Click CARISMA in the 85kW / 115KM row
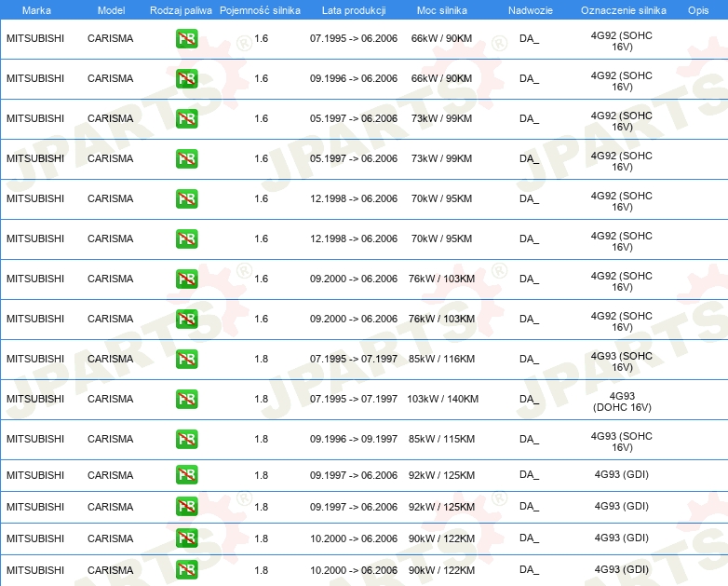 [111, 439]
